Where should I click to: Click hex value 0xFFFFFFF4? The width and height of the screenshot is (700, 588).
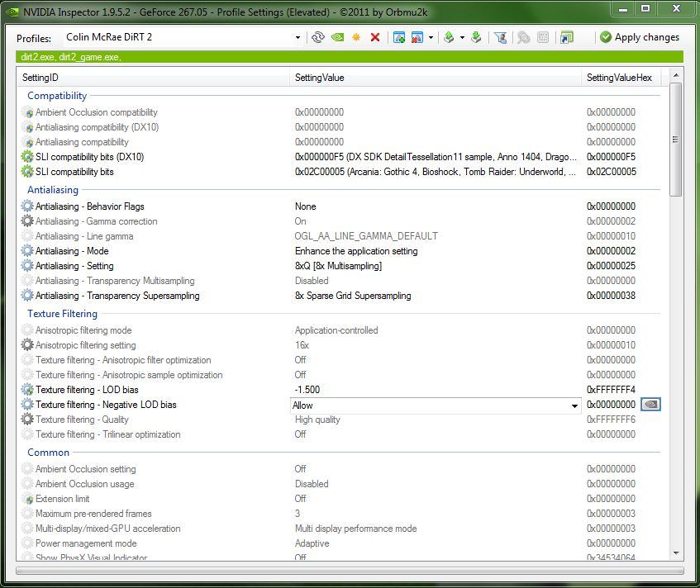611,390
